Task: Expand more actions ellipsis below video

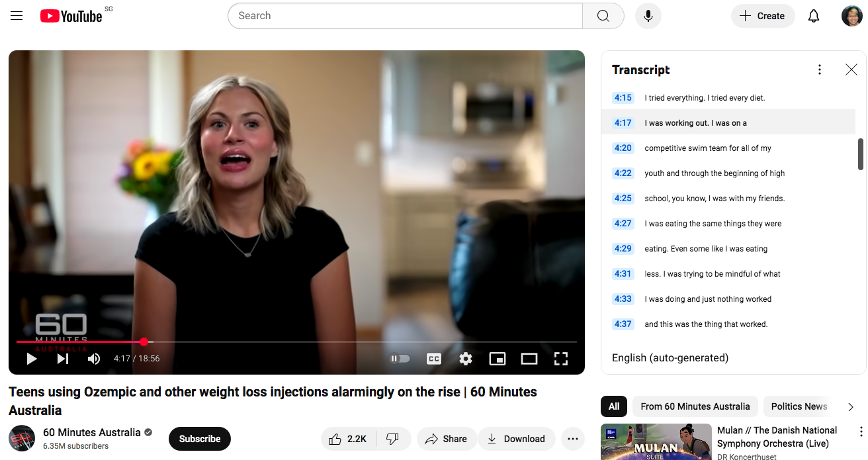Action: coord(572,439)
